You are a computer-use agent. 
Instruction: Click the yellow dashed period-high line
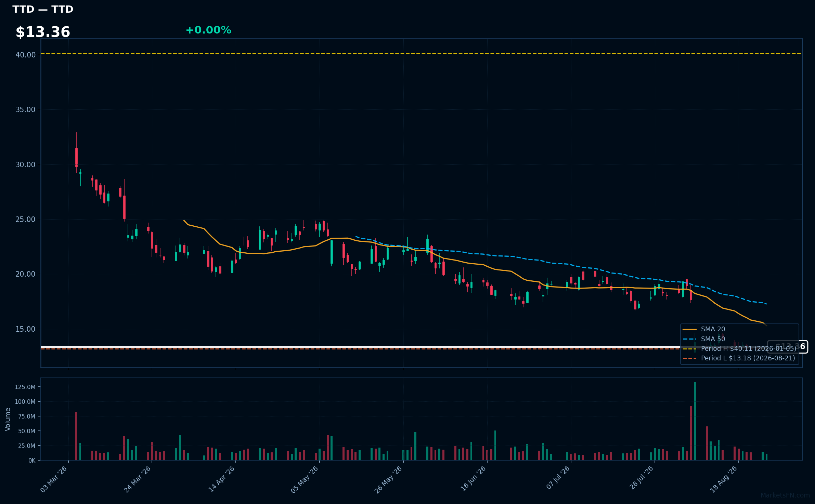pyautogui.click(x=422, y=53)
